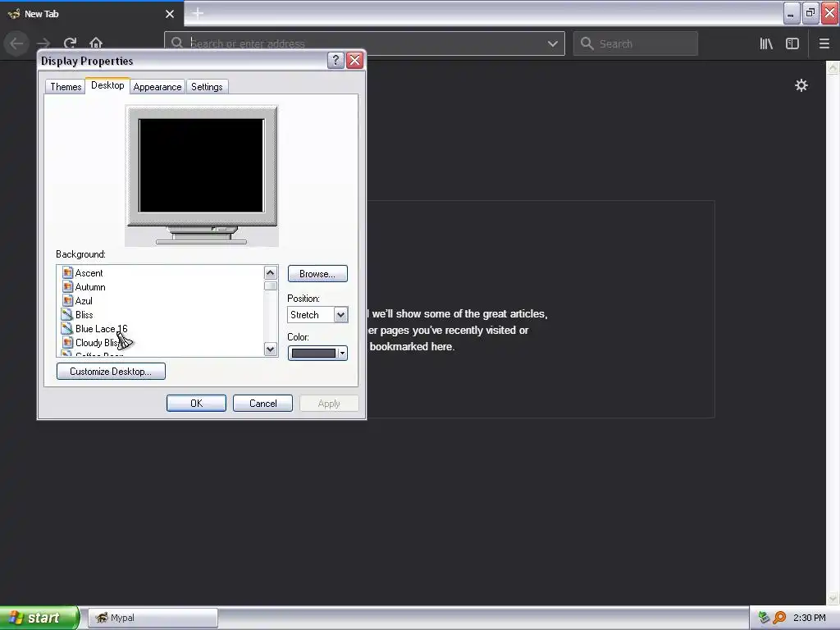Click the Autumn wallpaper icon
The width and height of the screenshot is (840, 630).
[x=67, y=286]
